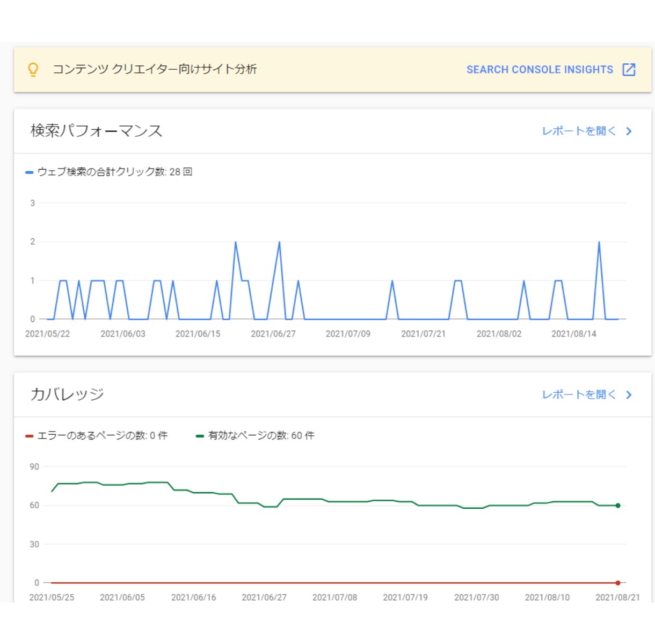Click red endpoint dot on coverage chart
This screenshot has height=644, width=655.
(618, 583)
